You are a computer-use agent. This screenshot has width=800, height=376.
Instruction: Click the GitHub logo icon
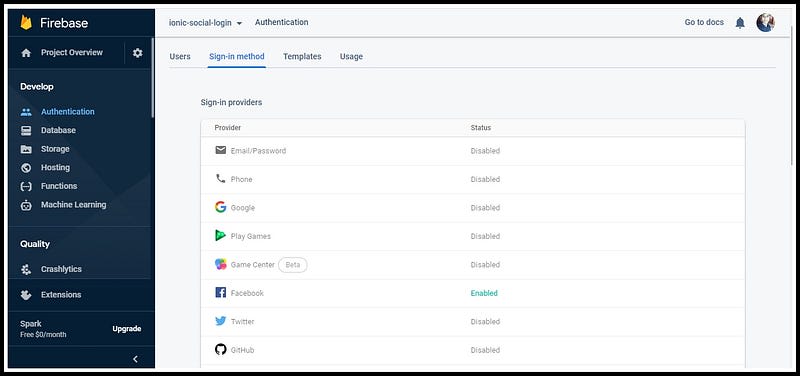pos(220,349)
